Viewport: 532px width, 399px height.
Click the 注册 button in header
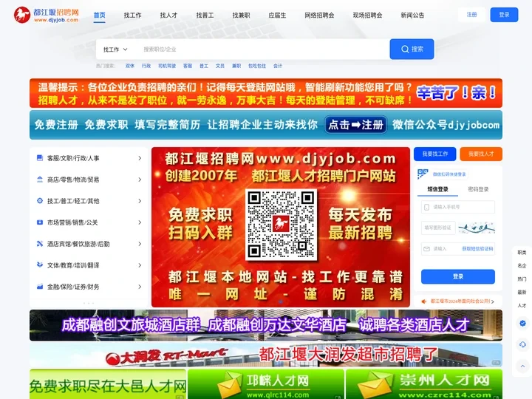(x=471, y=15)
